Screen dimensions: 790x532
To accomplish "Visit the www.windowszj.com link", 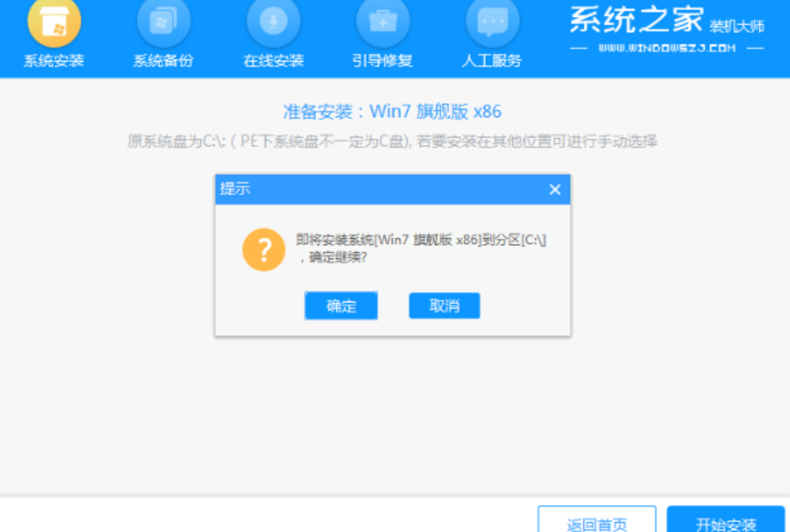I will pos(667,48).
